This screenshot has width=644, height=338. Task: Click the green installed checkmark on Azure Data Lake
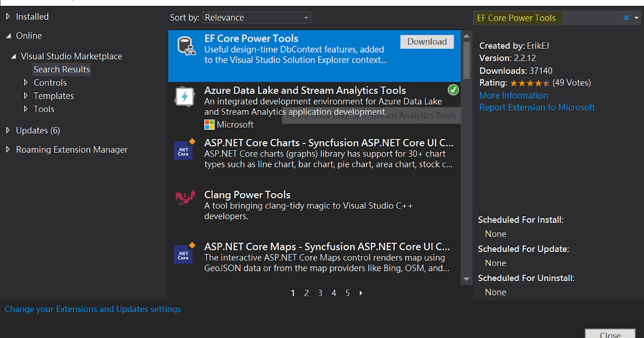pyautogui.click(x=453, y=90)
